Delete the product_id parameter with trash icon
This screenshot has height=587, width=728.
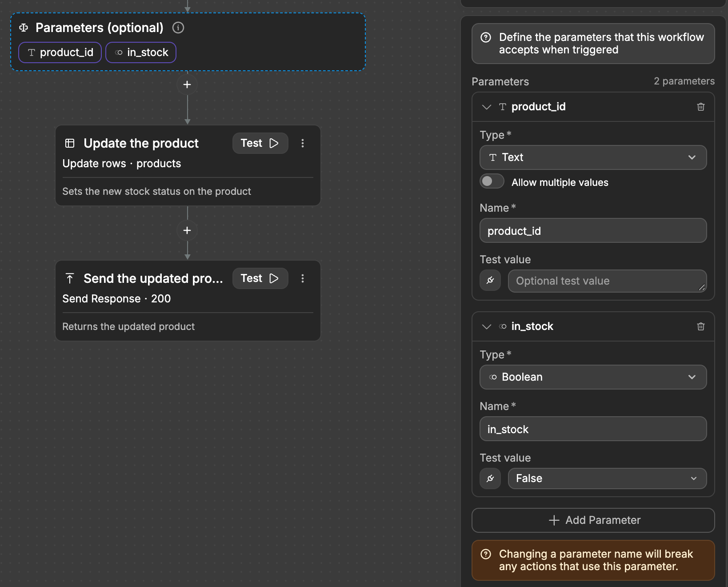coord(701,107)
